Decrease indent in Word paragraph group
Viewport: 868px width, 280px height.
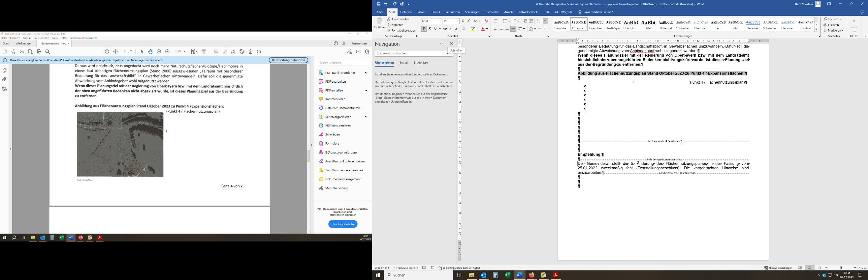[x=525, y=21]
